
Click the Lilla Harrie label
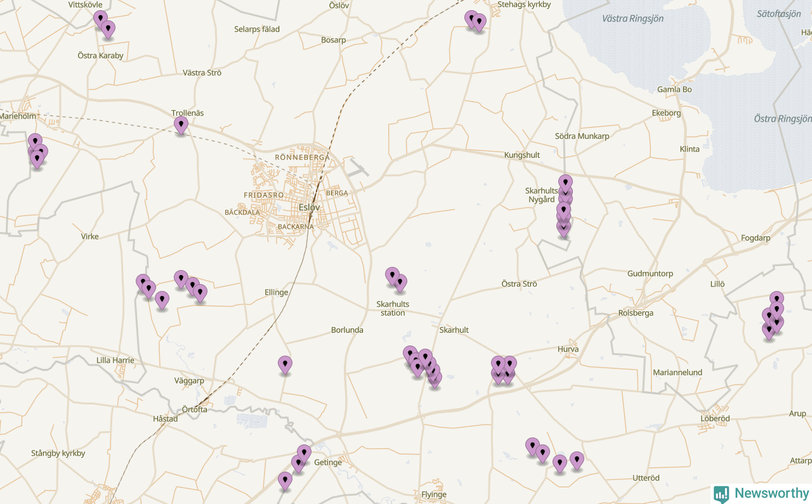click(x=115, y=360)
